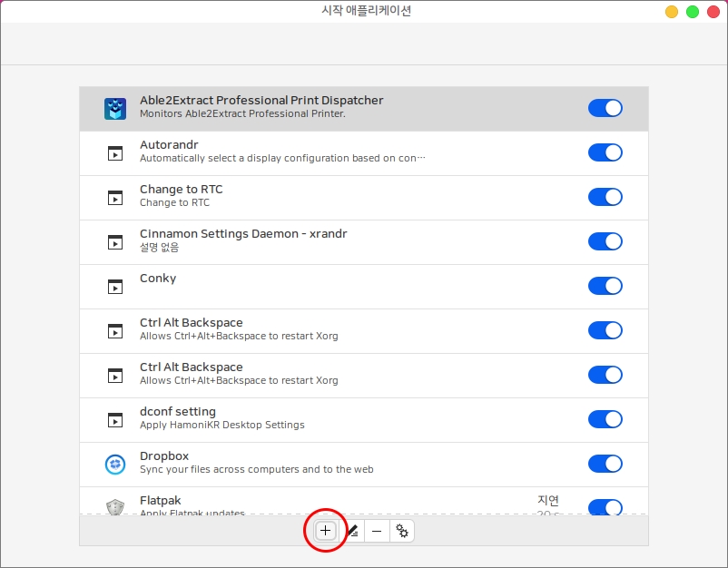Click the yellow minimize window button
The image size is (728, 568).
[x=672, y=12]
